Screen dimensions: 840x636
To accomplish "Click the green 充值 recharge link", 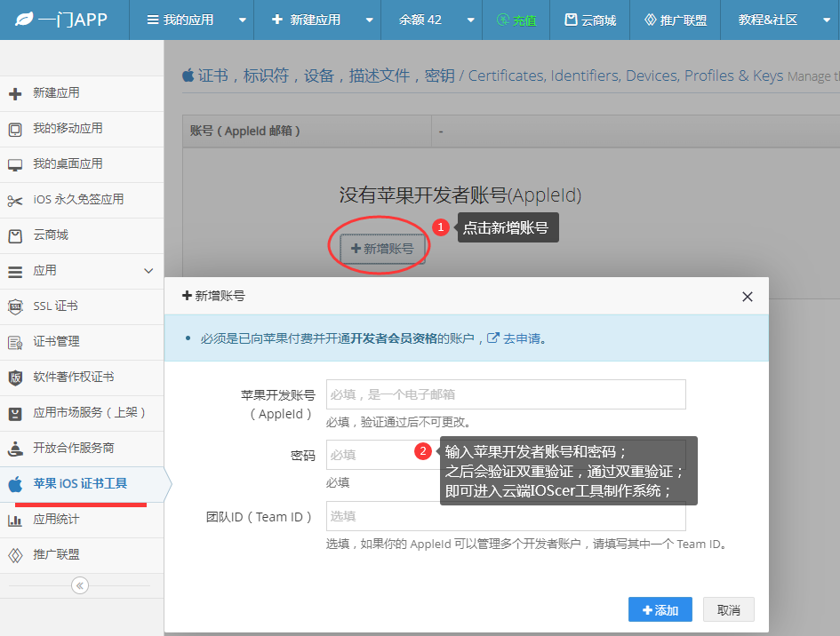I will click(516, 20).
